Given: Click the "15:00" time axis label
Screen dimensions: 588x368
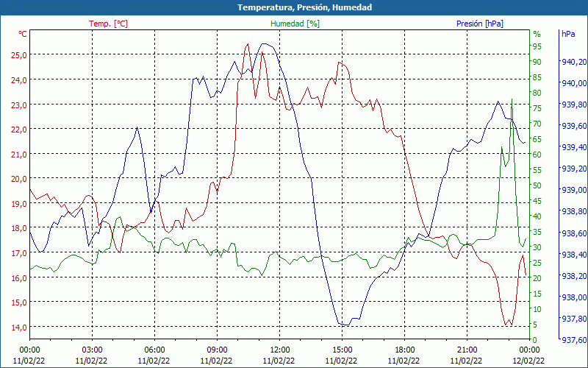Looking at the screenshot, I should click(342, 350).
